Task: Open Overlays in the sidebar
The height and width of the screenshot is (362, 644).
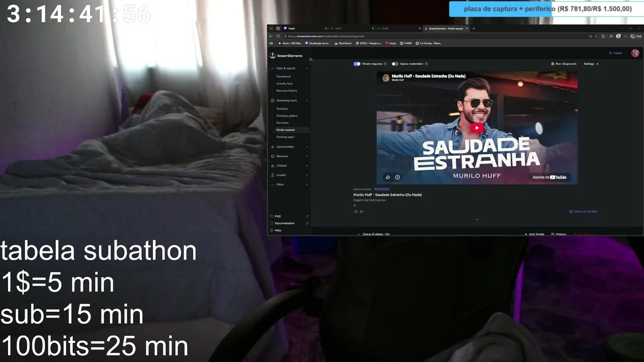Action: [282, 109]
